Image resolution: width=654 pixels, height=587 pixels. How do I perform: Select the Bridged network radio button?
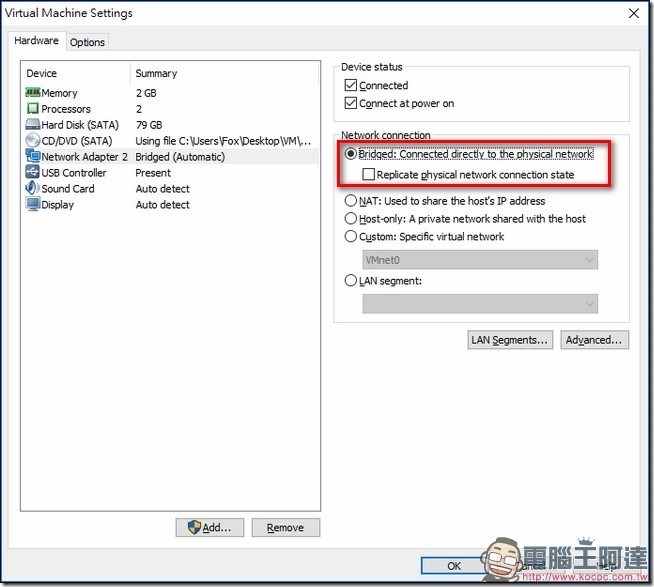pos(351,154)
